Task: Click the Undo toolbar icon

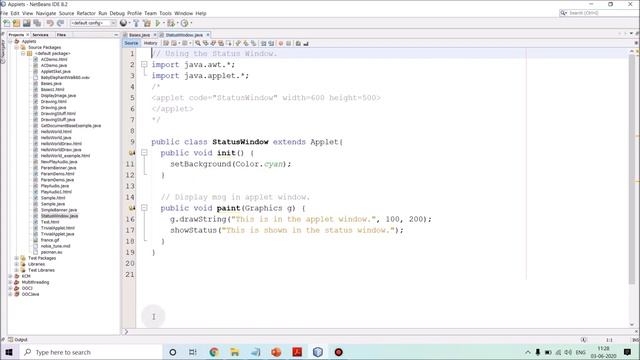Action: [50, 23]
